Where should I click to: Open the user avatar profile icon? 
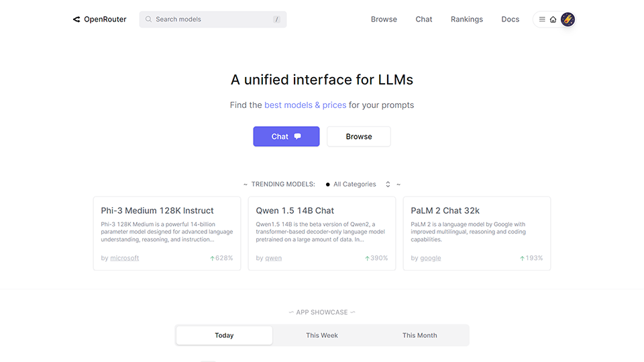pos(568,19)
